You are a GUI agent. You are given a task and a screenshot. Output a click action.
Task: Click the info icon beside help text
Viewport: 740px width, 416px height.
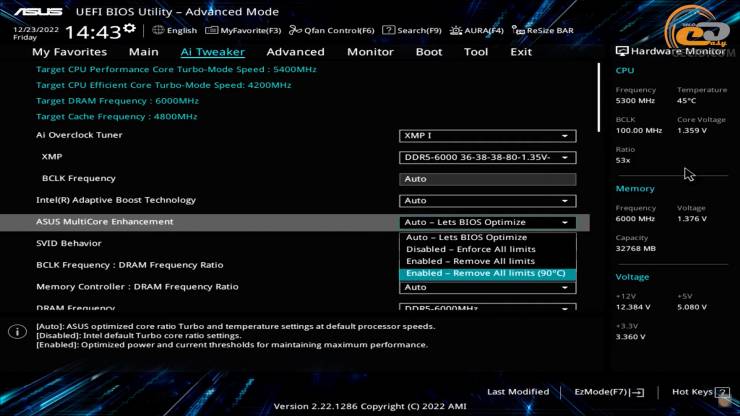click(x=17, y=332)
